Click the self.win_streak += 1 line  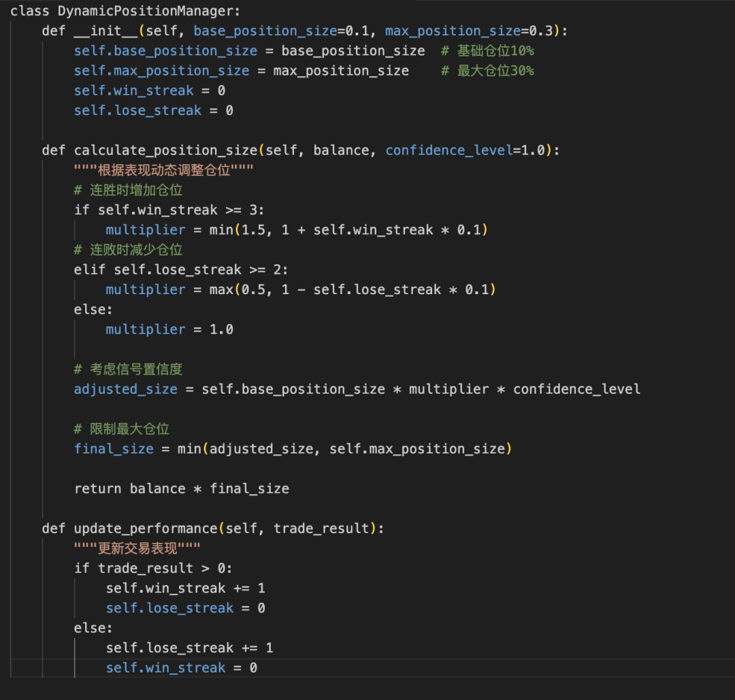click(x=186, y=588)
